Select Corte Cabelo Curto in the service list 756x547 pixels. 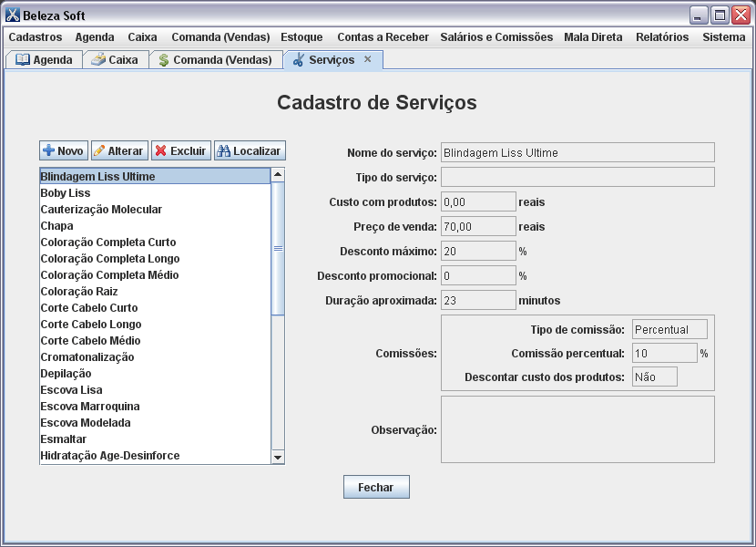point(91,307)
